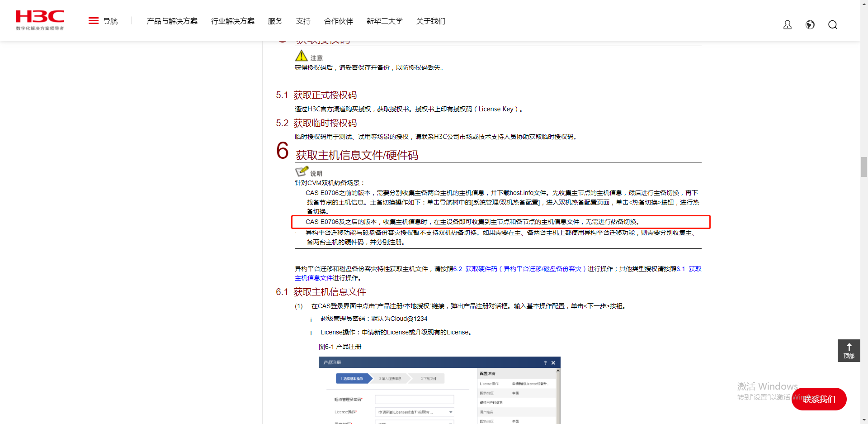Open the 关于我们 menu
The width and height of the screenshot is (868, 424).
coord(431,21)
